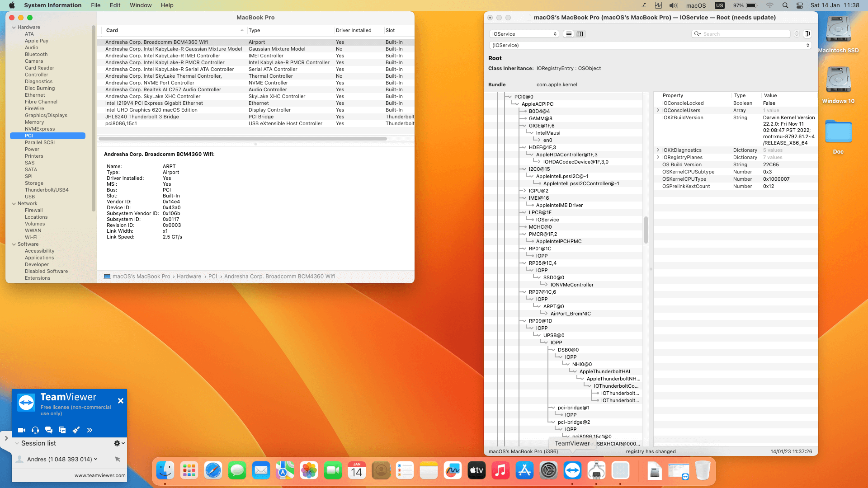Switch IORegistryExplorer to column view

point(580,34)
